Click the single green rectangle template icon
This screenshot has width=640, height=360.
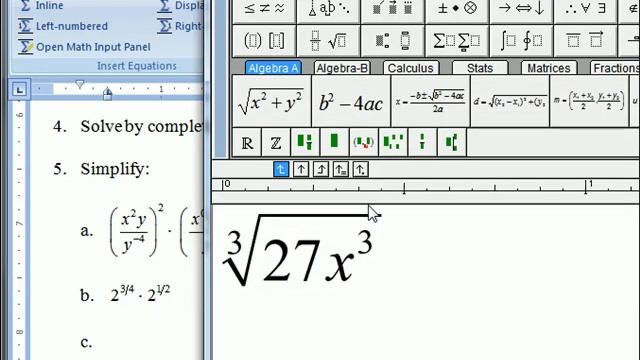click(334, 142)
